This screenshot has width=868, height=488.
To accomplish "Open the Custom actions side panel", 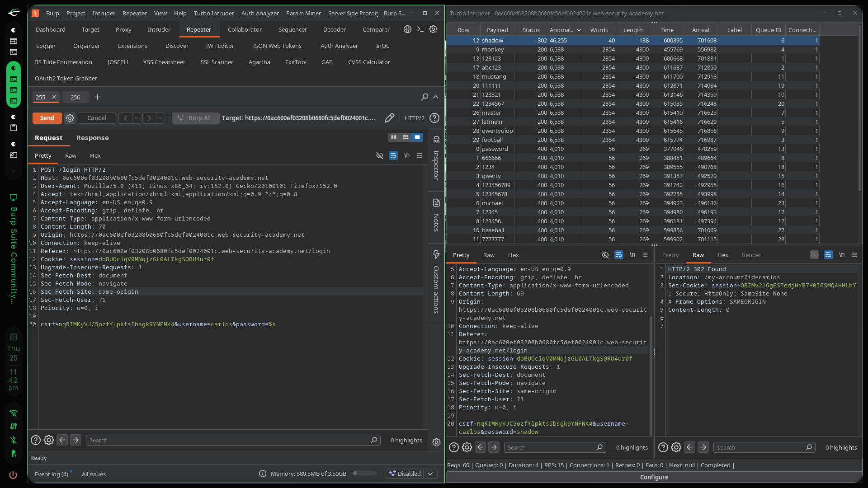I will pyautogui.click(x=436, y=282).
